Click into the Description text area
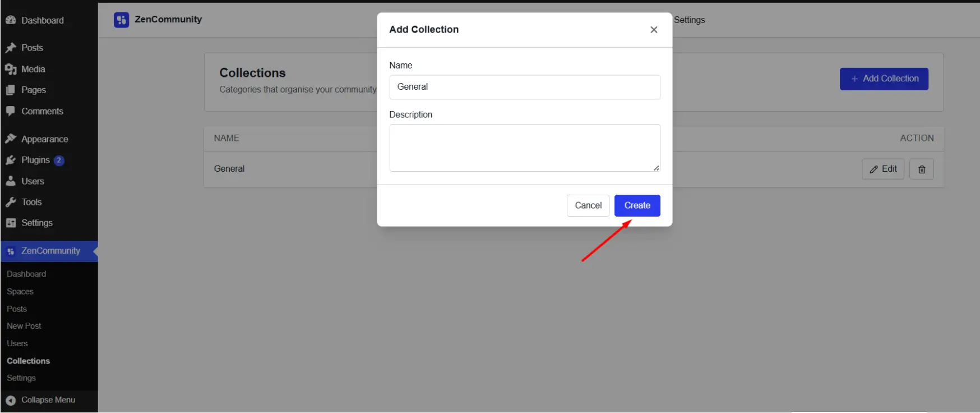 point(525,148)
